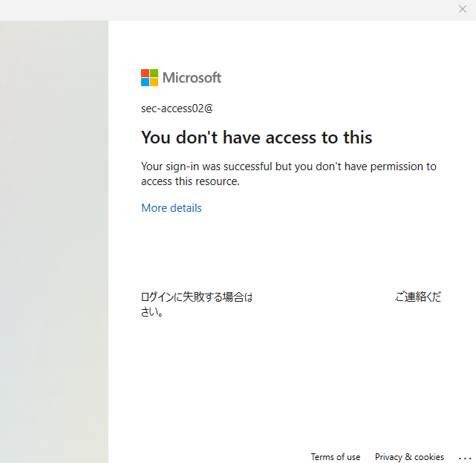This screenshot has width=476, height=463.
Task: Open the Privacy & cookies link
Action: point(409,457)
